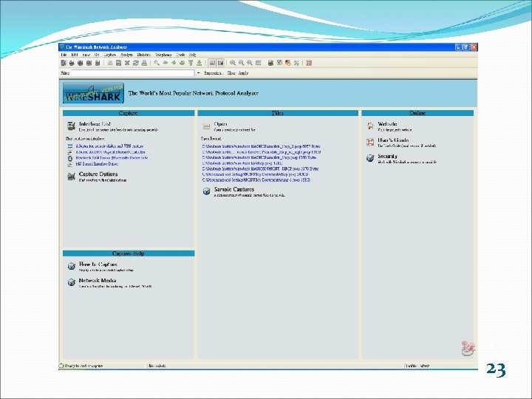Click the Help lifebuoy toolbar icon
The height and width of the screenshot is (399, 532).
click(x=309, y=63)
